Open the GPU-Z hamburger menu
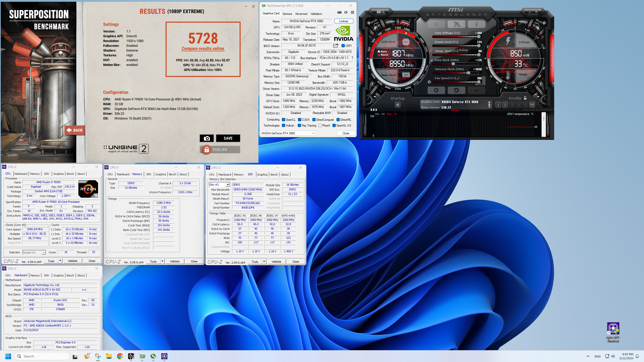This screenshot has width=644, height=362. click(352, 12)
